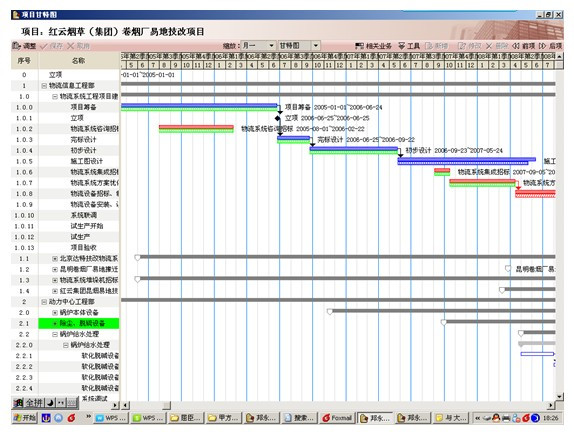574x435 pixels.
Task: Expand the 北京达特技改物流 tree node
Action: click(x=55, y=259)
